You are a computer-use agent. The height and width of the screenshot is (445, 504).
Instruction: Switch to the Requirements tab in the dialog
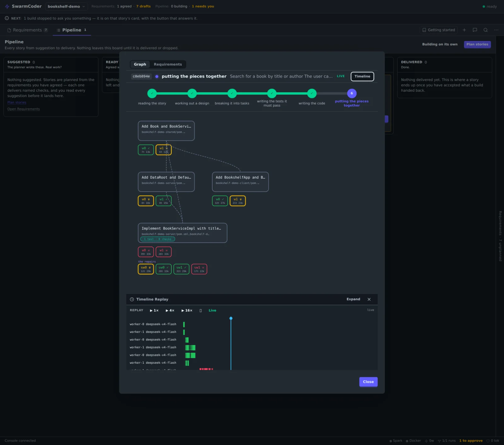[x=168, y=64]
